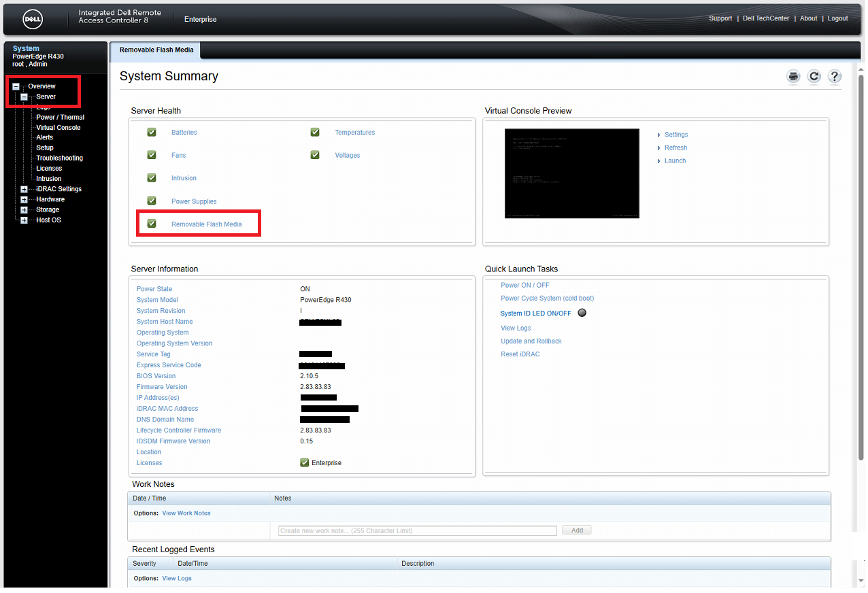Open help with question mark icon
The image size is (868, 593).
(835, 76)
